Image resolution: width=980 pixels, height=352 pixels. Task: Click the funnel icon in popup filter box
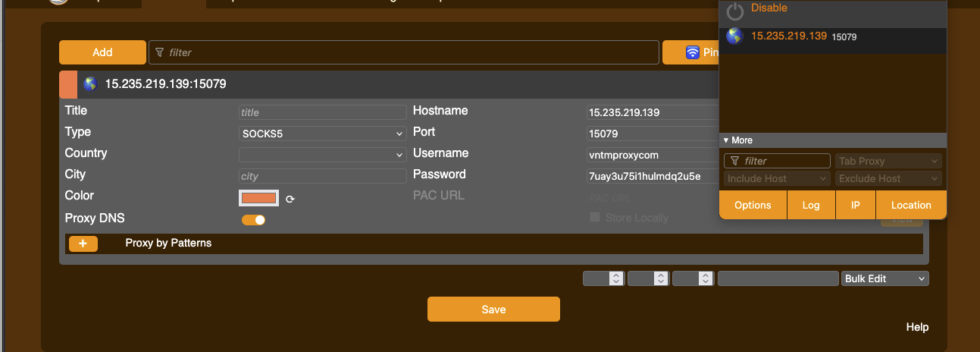click(x=734, y=161)
